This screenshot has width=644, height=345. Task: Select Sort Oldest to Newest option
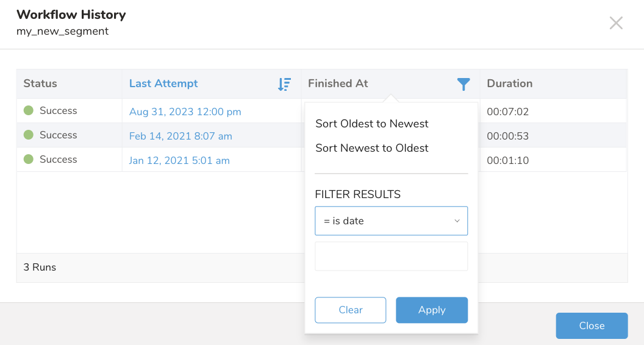point(372,124)
